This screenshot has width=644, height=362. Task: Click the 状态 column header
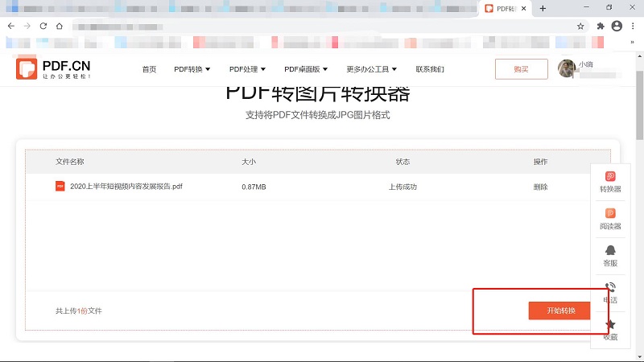(x=402, y=162)
